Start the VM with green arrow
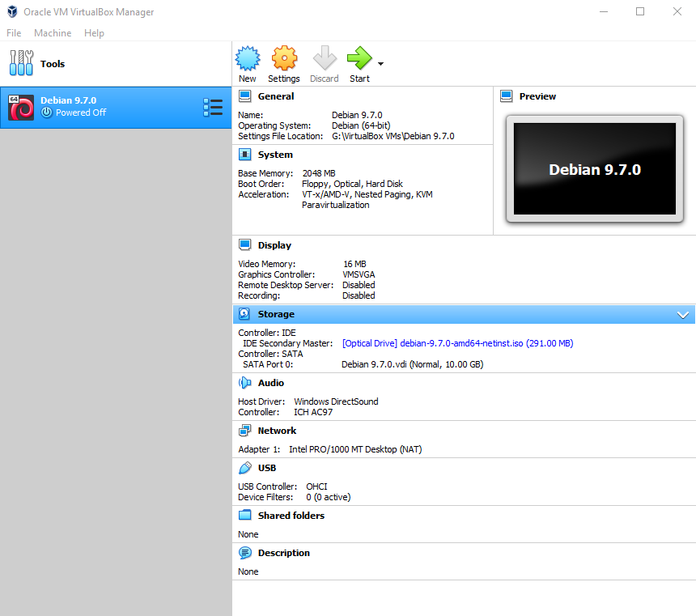696x616 pixels. (359, 58)
